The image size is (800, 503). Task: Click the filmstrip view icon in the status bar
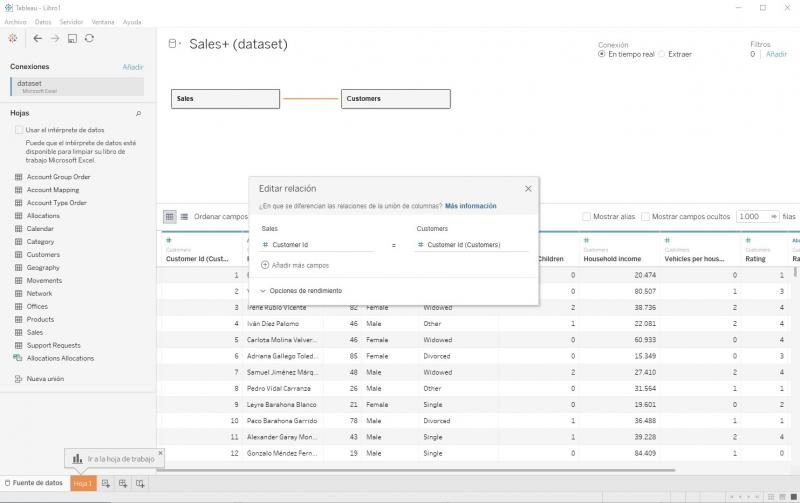[782, 497]
